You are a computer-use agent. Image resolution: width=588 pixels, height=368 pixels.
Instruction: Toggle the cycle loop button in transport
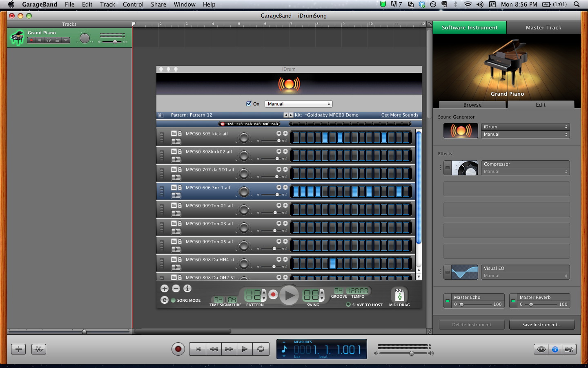tap(261, 349)
